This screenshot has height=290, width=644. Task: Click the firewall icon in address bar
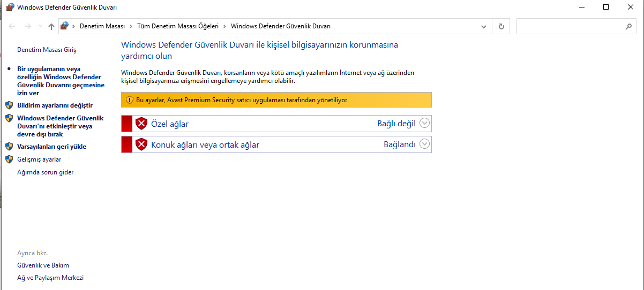pyautogui.click(x=65, y=26)
